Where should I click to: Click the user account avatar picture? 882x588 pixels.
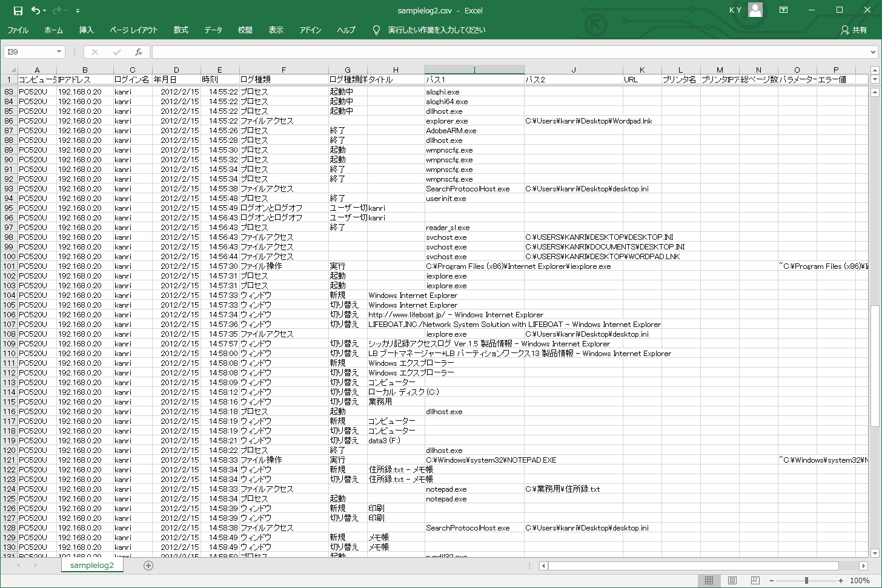[755, 10]
